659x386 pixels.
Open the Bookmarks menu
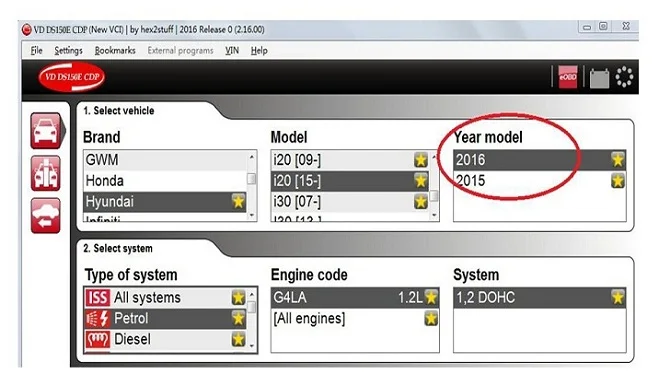coord(115,51)
